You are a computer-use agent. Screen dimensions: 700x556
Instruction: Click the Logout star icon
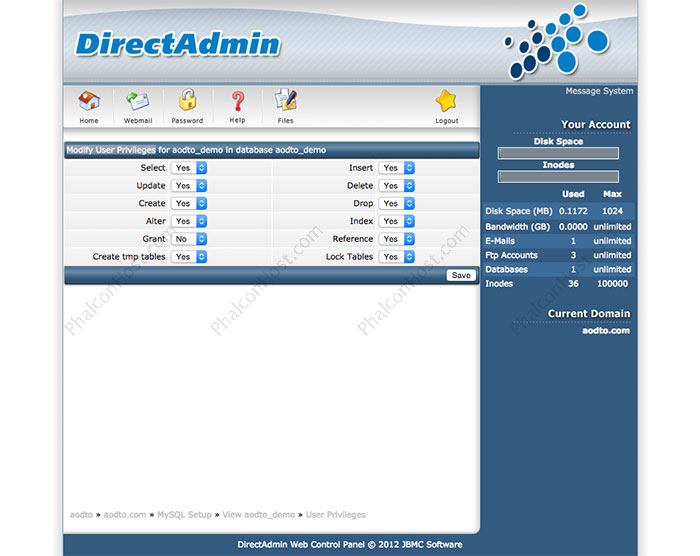click(446, 101)
